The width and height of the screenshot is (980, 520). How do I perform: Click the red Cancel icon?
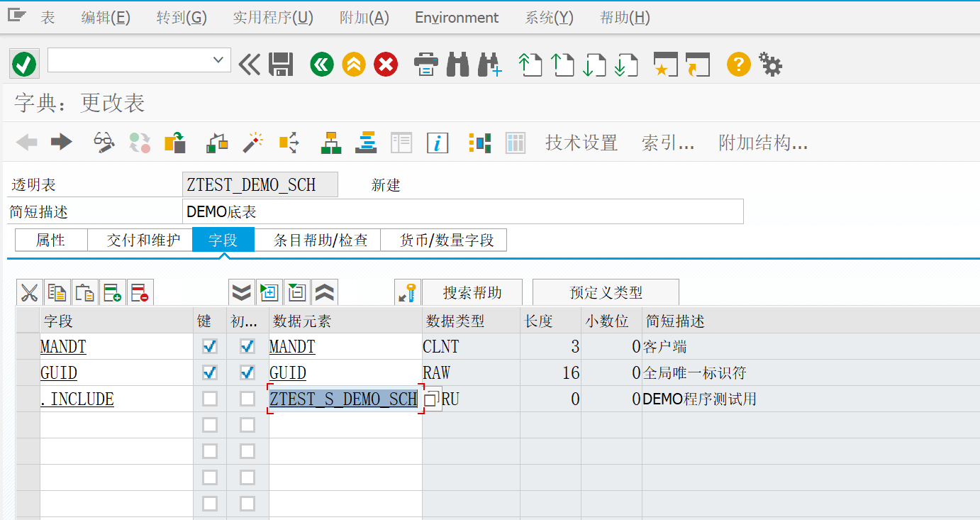(386, 65)
